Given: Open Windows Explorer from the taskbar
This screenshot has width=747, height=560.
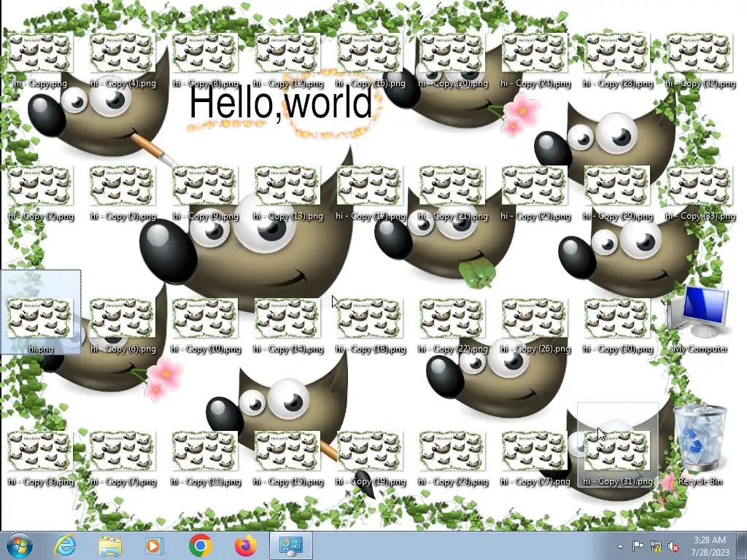Looking at the screenshot, I should 109,545.
